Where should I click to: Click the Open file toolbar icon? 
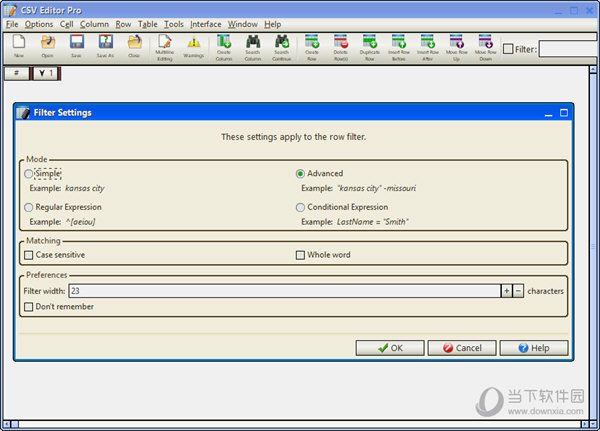[47, 46]
